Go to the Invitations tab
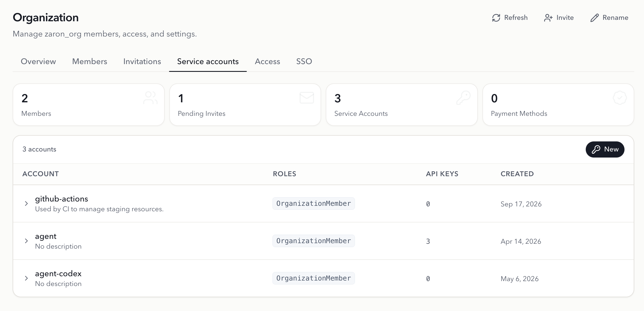This screenshot has width=644, height=311. [142, 62]
